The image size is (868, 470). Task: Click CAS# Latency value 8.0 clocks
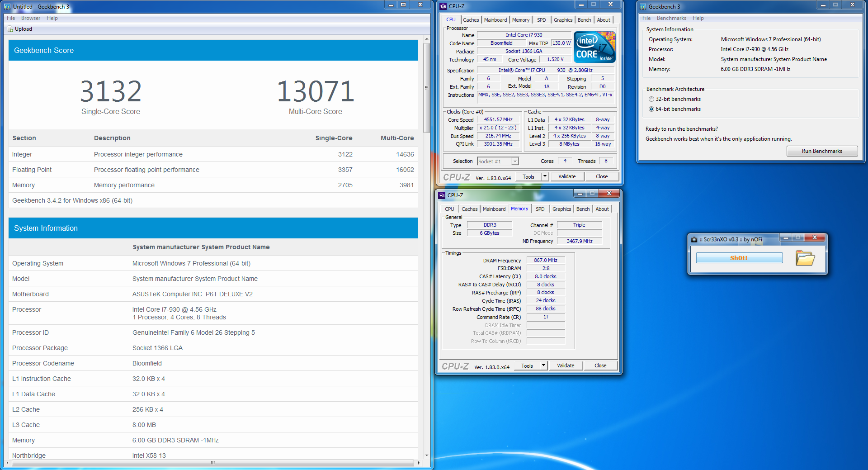546,276
